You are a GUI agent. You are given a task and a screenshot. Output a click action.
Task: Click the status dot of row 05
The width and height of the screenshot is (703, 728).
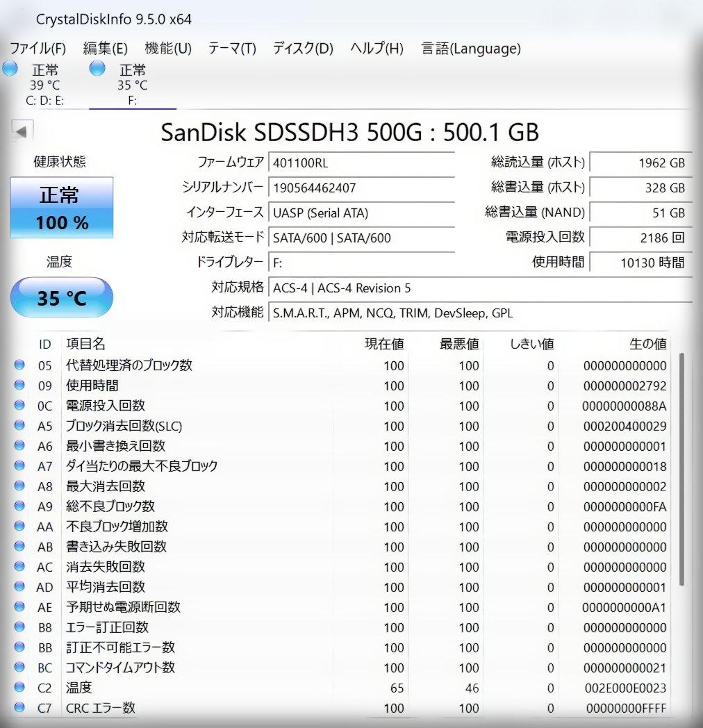[x=19, y=365]
